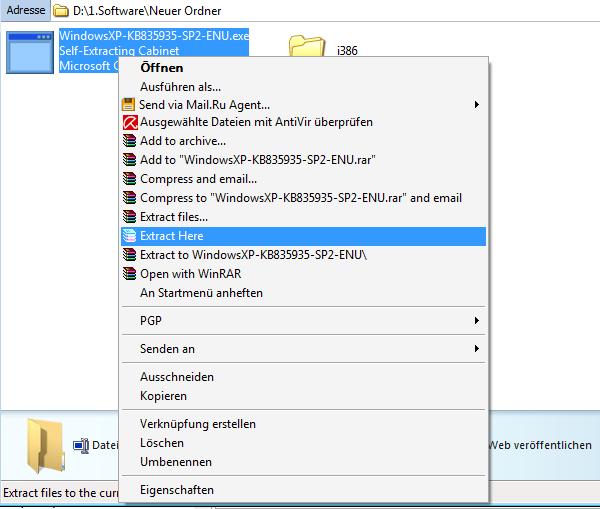The image size is (600, 509).
Task: Open the i386 folder icon
Action: pyautogui.click(x=307, y=46)
